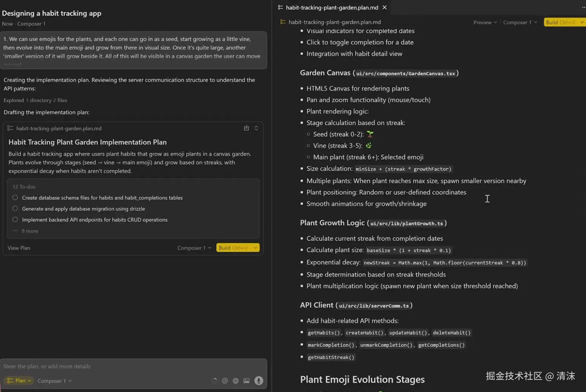
Task: Click the plan file icon in plan card header
Action: [x=10, y=128]
